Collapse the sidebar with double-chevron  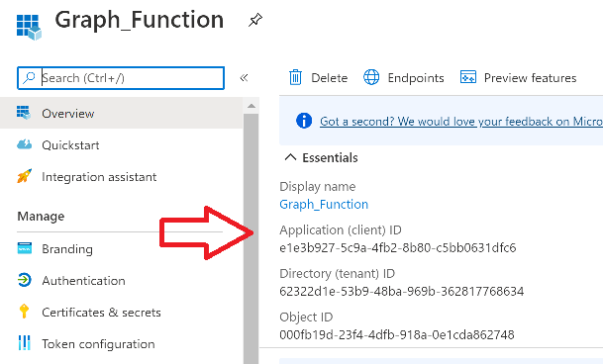click(244, 78)
